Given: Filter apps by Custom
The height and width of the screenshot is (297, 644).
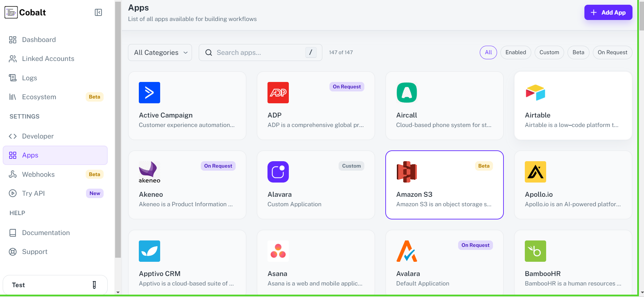Looking at the screenshot, I should tap(549, 52).
